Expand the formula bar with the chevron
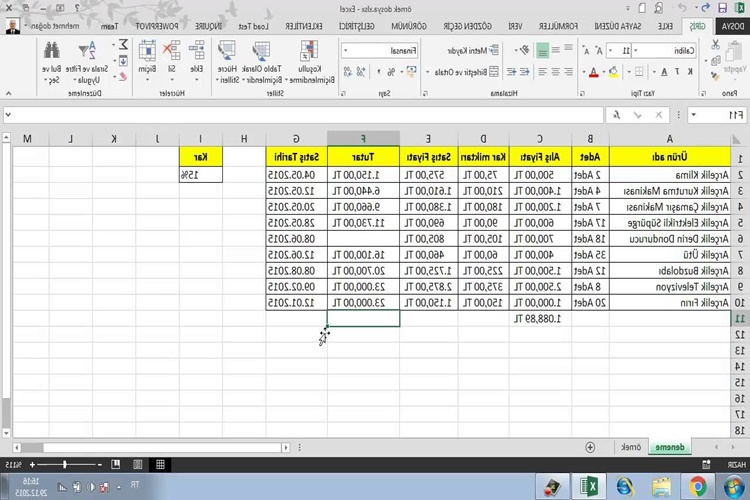 pyautogui.click(x=8, y=115)
